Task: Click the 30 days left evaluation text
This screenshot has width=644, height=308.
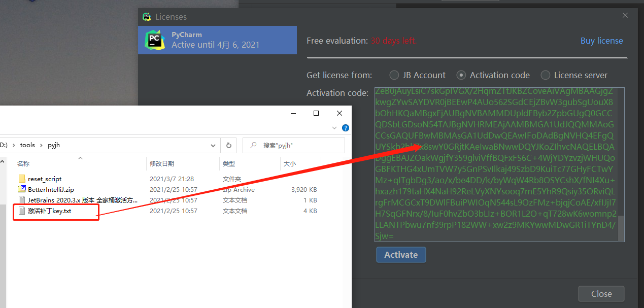Action: coord(394,41)
